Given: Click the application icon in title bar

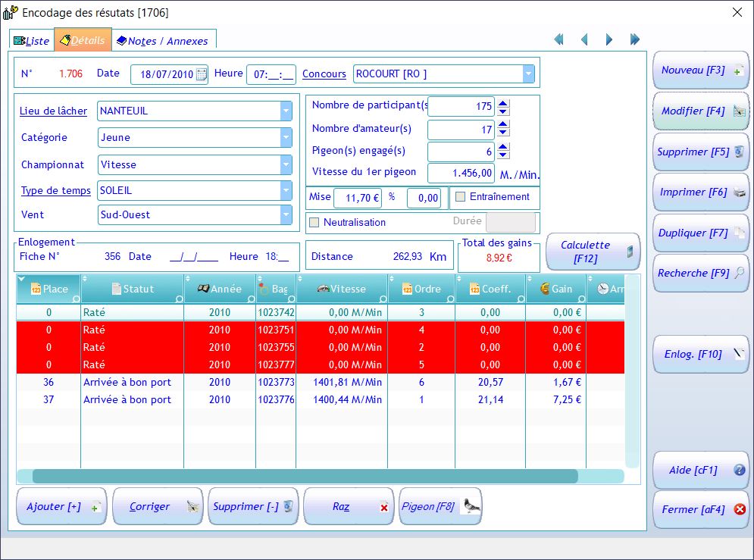Looking at the screenshot, I should [x=11, y=12].
